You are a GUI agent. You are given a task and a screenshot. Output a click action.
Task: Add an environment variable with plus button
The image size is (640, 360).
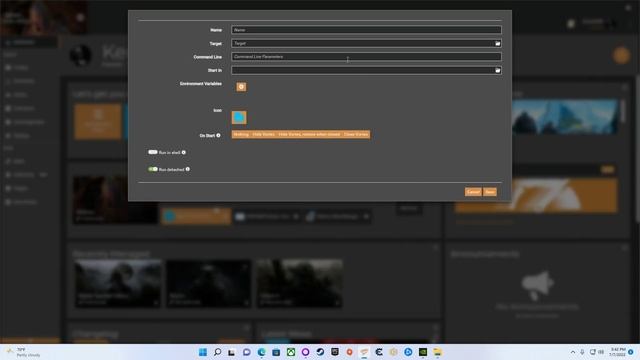coord(241,87)
